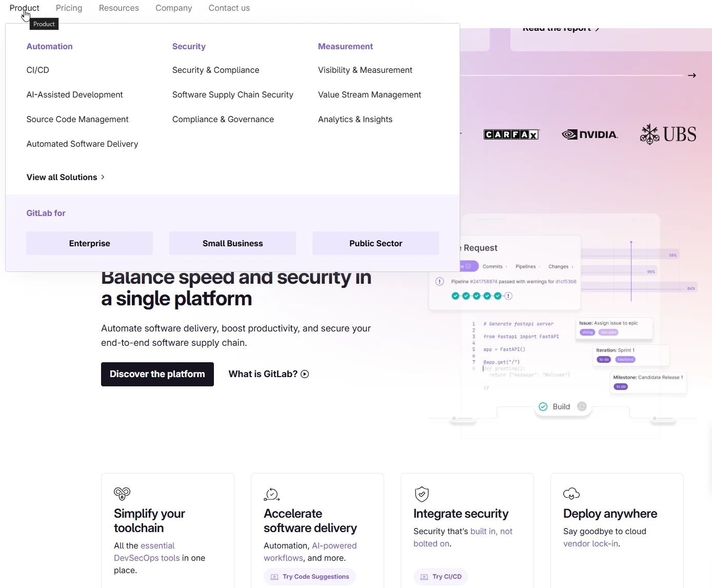Select Pipelines tab in merge request
This screenshot has height=588, width=712.
[525, 266]
